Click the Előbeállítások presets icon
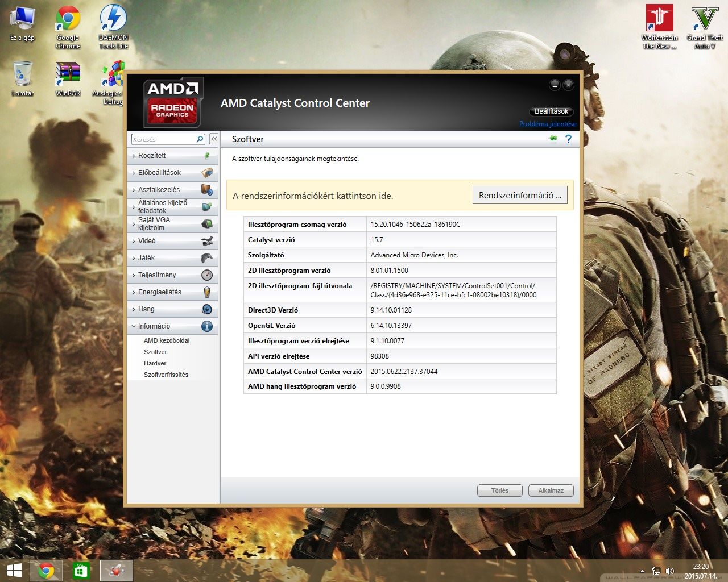This screenshot has width=728, height=582. coord(207,172)
